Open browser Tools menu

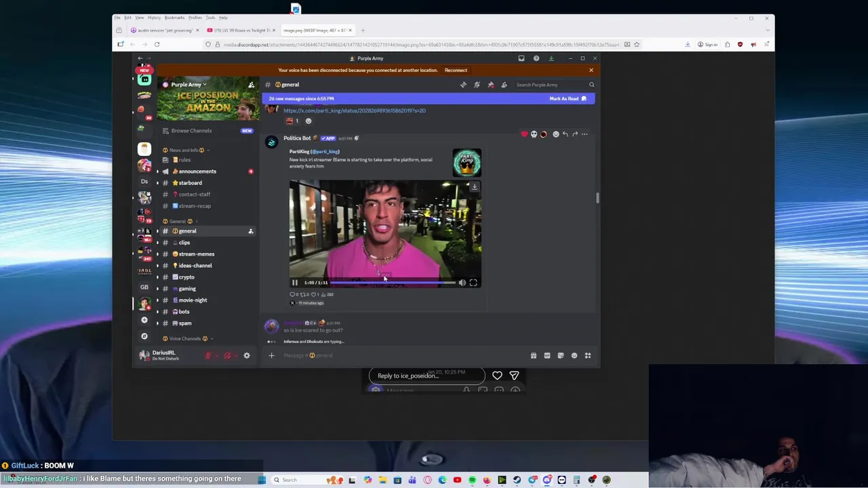click(211, 18)
